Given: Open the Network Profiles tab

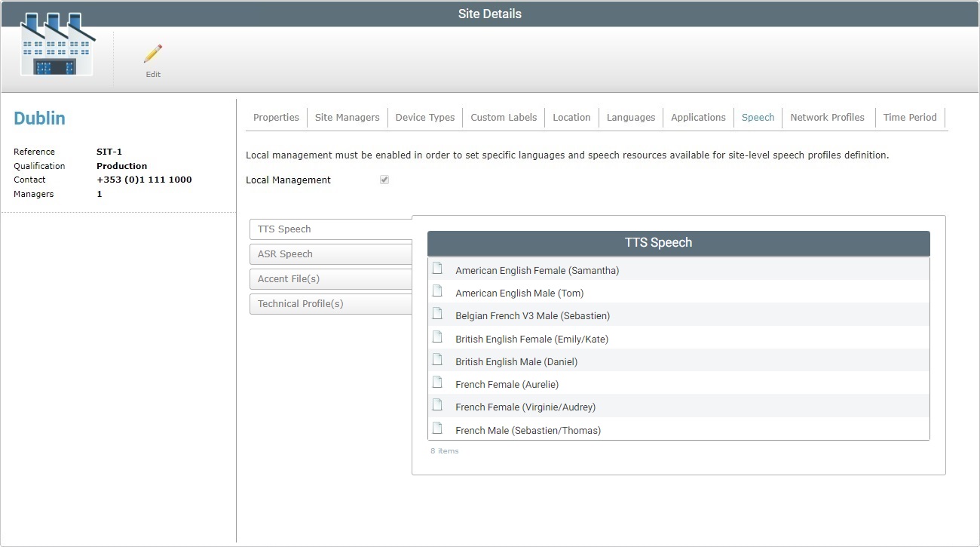Looking at the screenshot, I should pyautogui.click(x=827, y=118).
